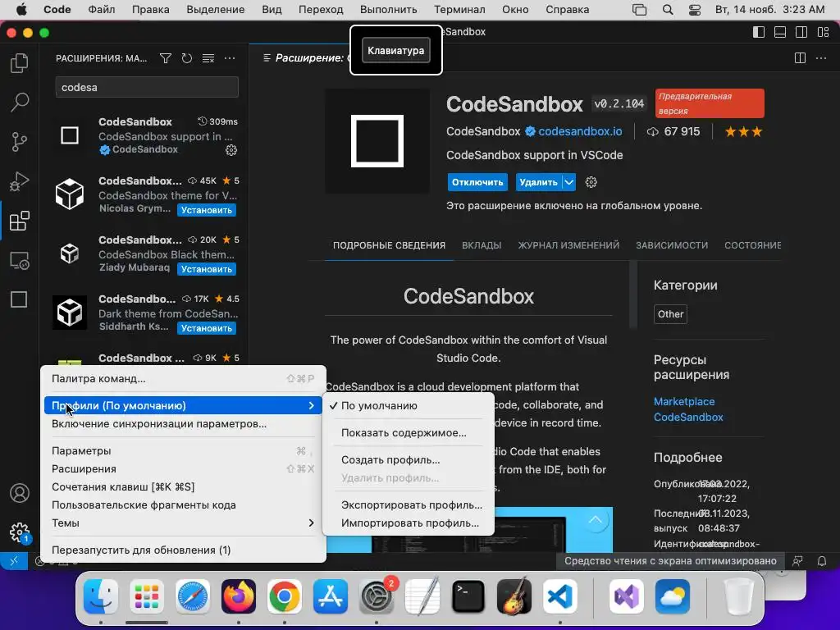The height and width of the screenshot is (630, 840).
Task: Click the Удалить button
Action: pos(538,182)
